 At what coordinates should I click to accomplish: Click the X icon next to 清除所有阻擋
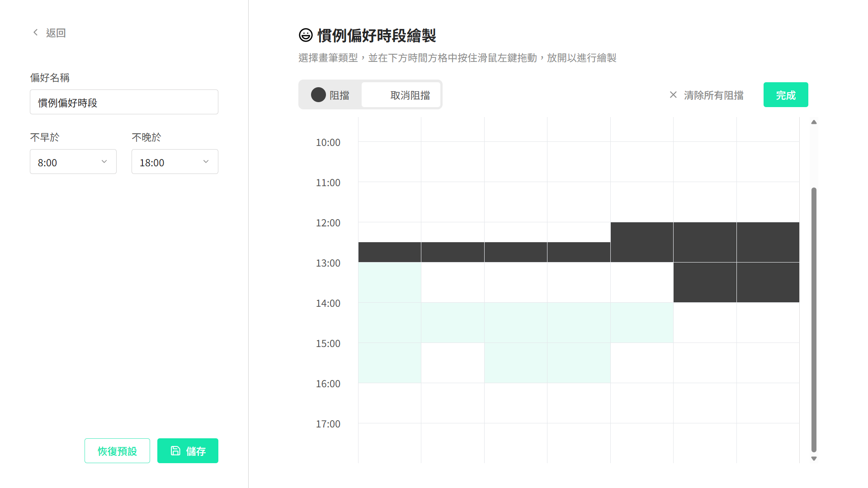(x=673, y=95)
